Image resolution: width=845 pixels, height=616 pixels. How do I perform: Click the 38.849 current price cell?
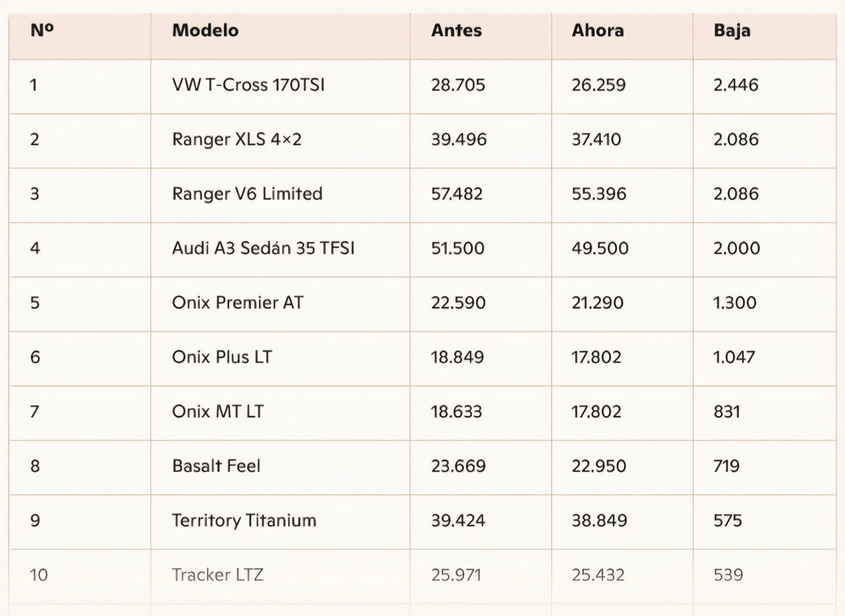point(599,520)
